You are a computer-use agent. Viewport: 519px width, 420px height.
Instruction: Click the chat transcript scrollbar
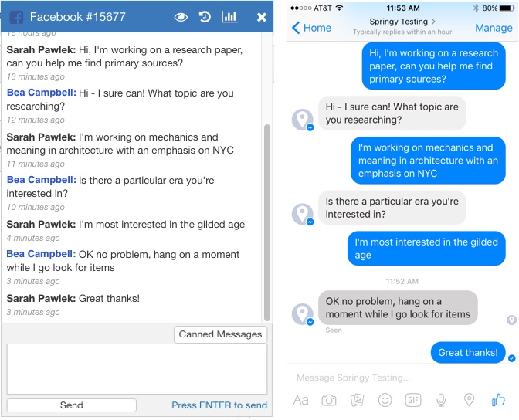266,222
